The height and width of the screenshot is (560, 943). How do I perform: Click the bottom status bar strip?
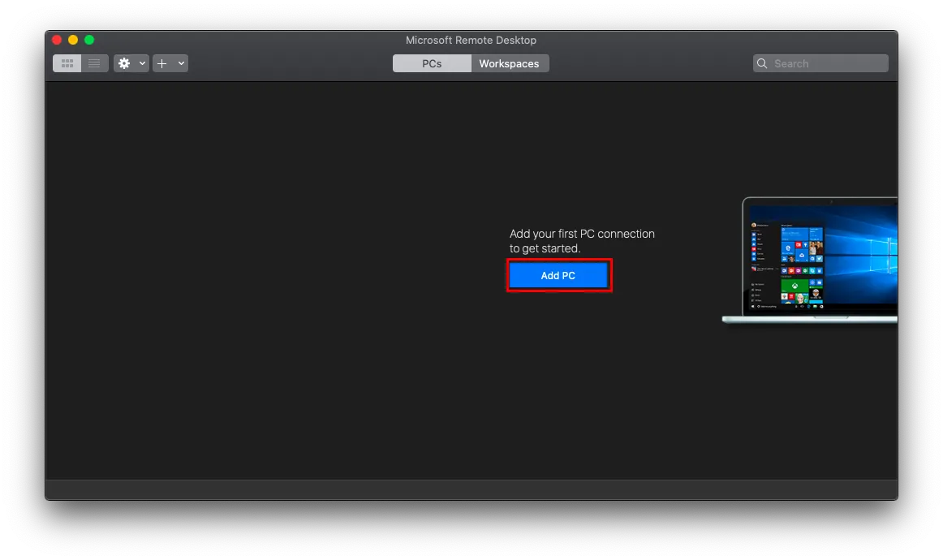471,489
